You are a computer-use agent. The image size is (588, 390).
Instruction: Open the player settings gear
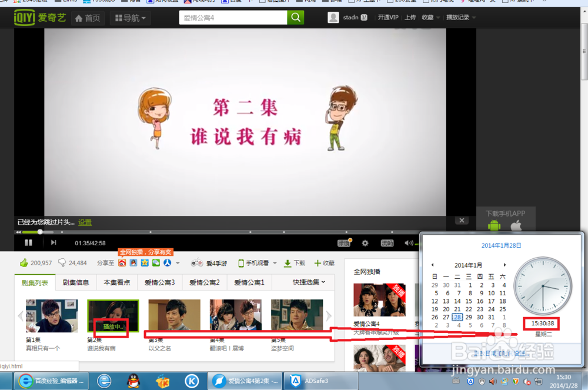pos(365,243)
